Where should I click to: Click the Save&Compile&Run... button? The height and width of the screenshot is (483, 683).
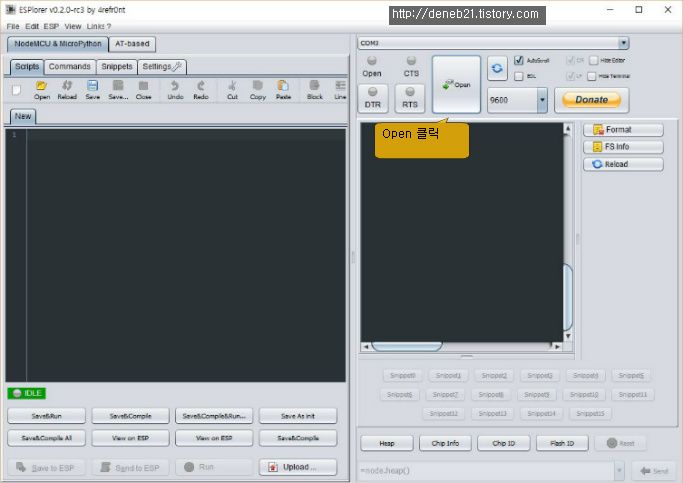[214, 416]
